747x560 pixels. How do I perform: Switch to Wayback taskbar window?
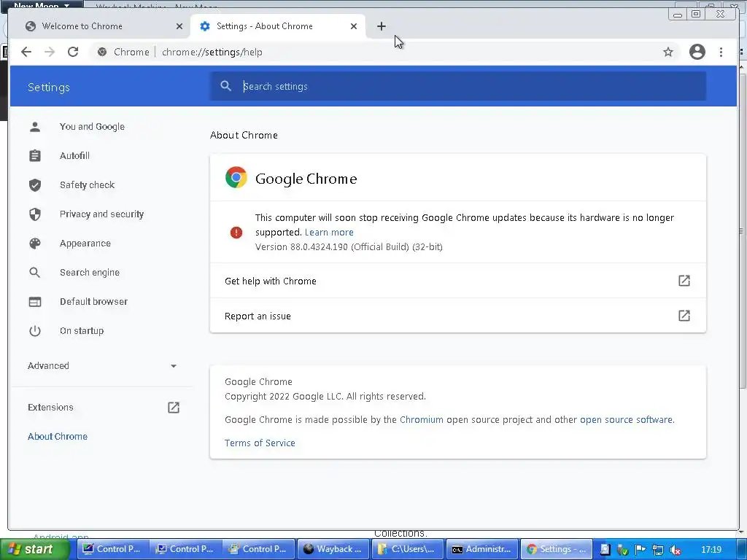pyautogui.click(x=333, y=549)
